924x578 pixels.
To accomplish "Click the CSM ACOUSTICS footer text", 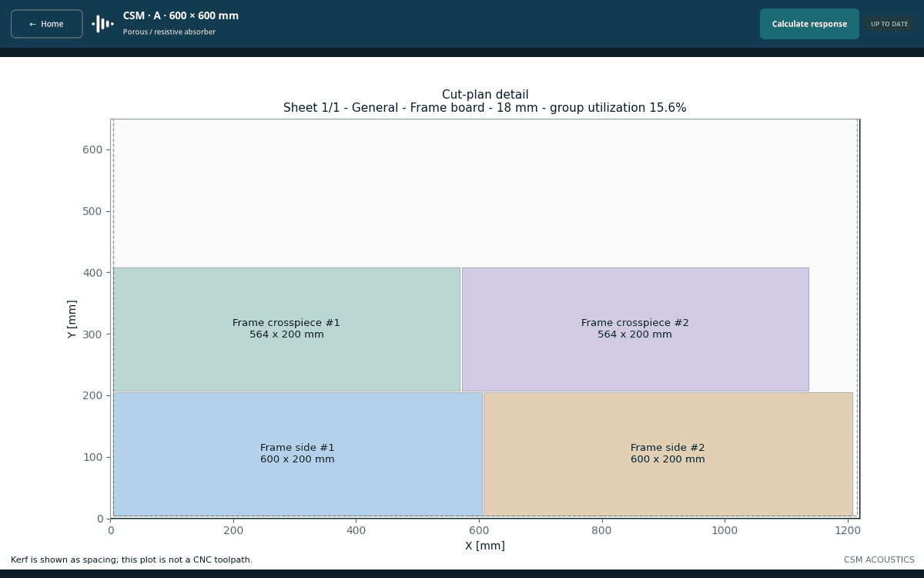I will (x=879, y=560).
